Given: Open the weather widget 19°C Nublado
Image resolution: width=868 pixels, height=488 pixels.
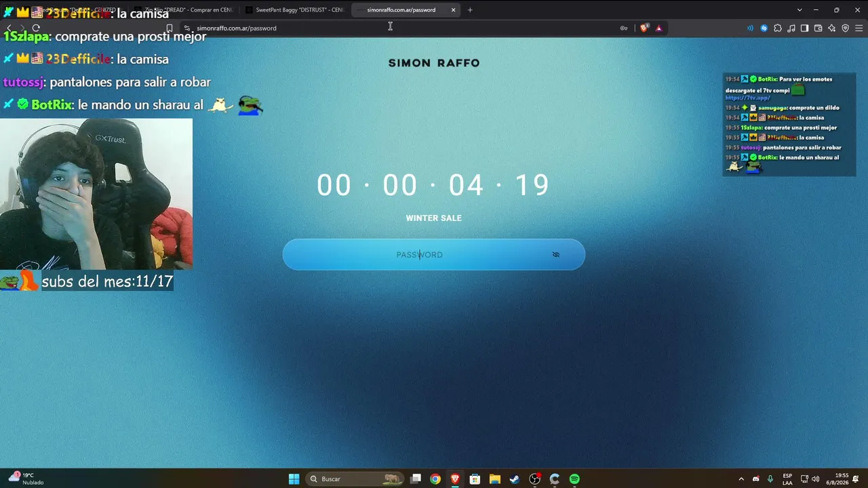Looking at the screenshot, I should click(26, 479).
